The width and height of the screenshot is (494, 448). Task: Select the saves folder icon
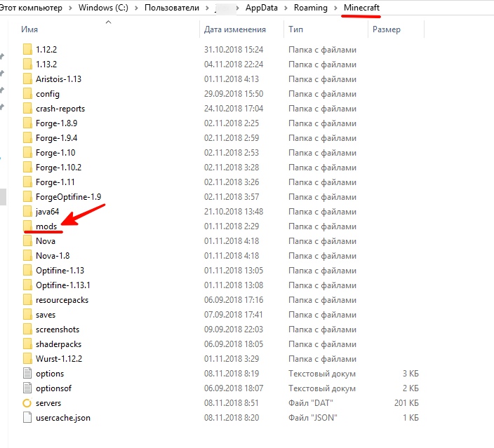[x=27, y=315]
